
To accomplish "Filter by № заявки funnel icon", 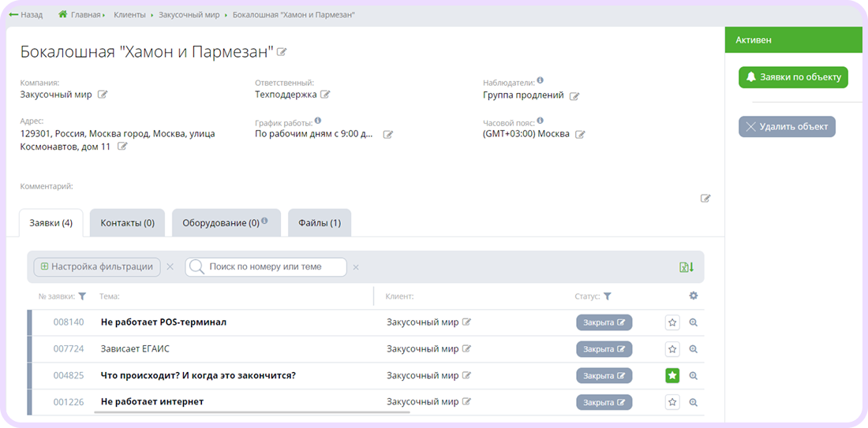I will (x=83, y=297).
